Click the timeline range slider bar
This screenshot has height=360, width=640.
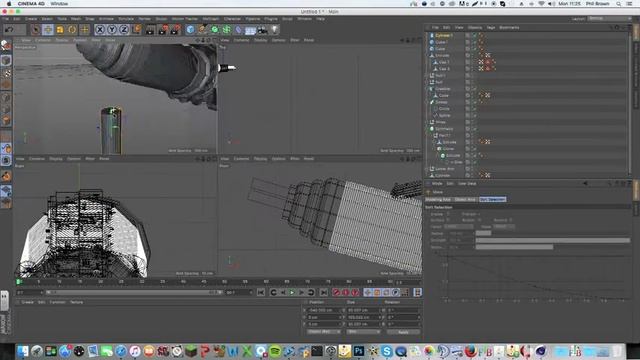(133, 292)
